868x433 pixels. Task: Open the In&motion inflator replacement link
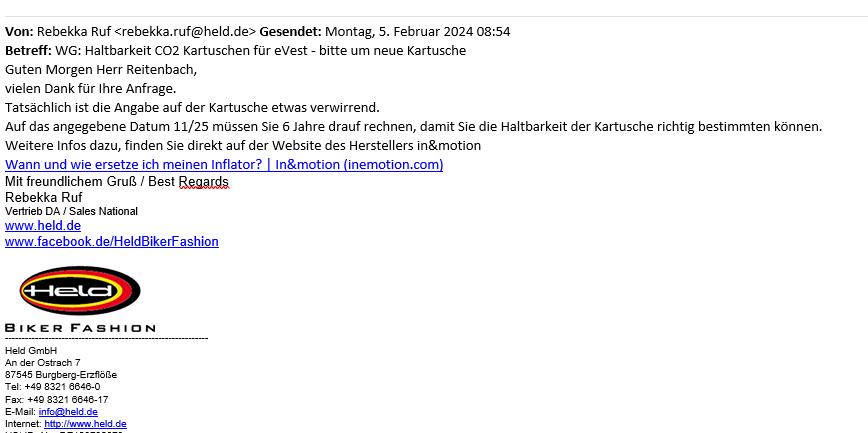click(224, 164)
